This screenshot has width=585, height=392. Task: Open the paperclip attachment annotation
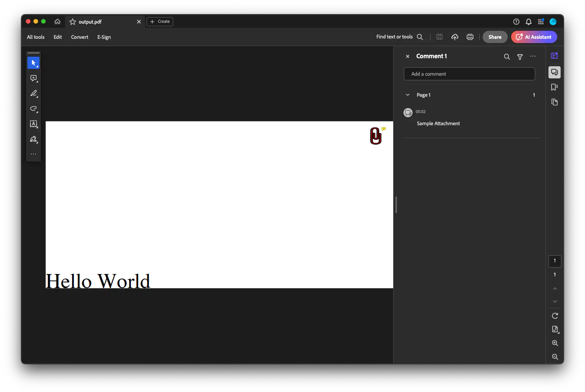coord(376,136)
